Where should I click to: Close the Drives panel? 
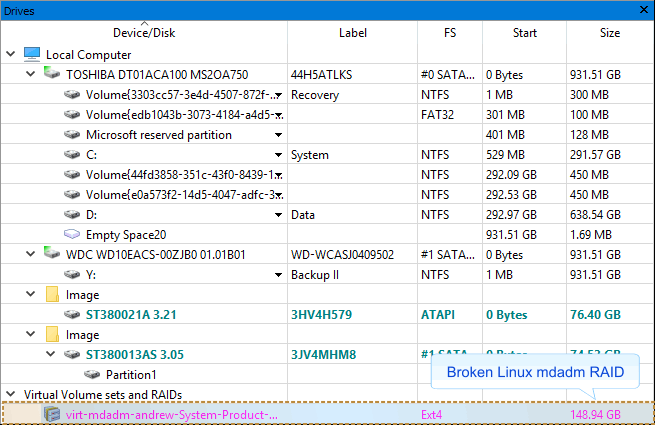click(x=645, y=8)
